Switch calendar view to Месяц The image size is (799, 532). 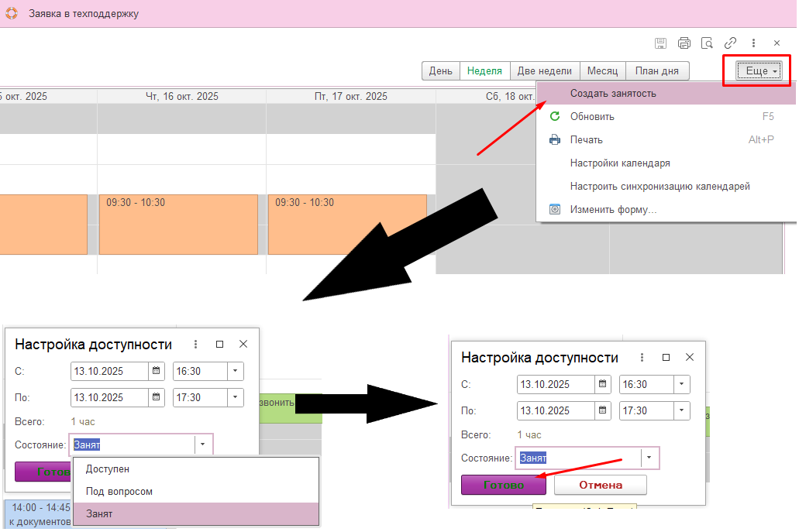(x=602, y=71)
